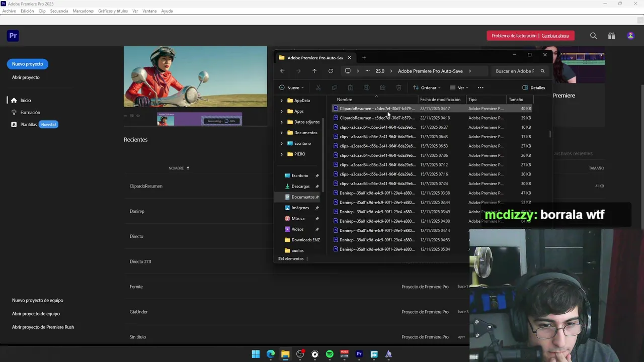644x362 pixels.
Task: Click the File Explorer vertical scrollbar
Action: [x=550, y=134]
